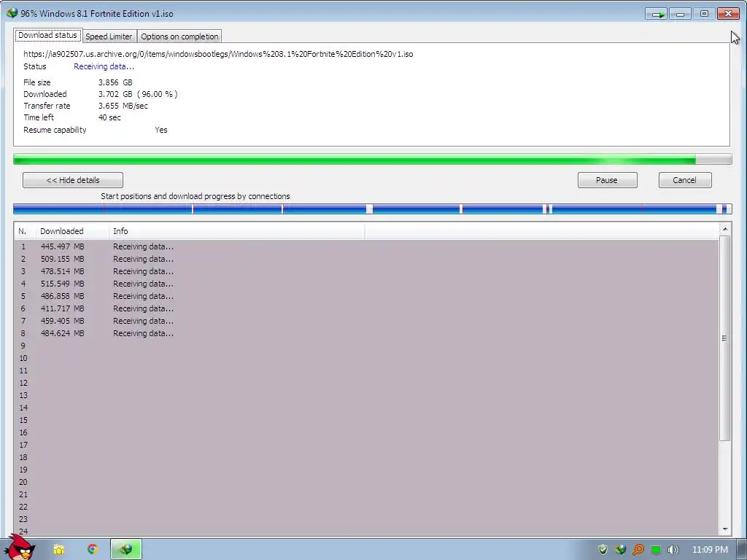Image resolution: width=747 pixels, height=560 pixels.
Task: Open the file explorer taskbar icon
Action: click(58, 550)
